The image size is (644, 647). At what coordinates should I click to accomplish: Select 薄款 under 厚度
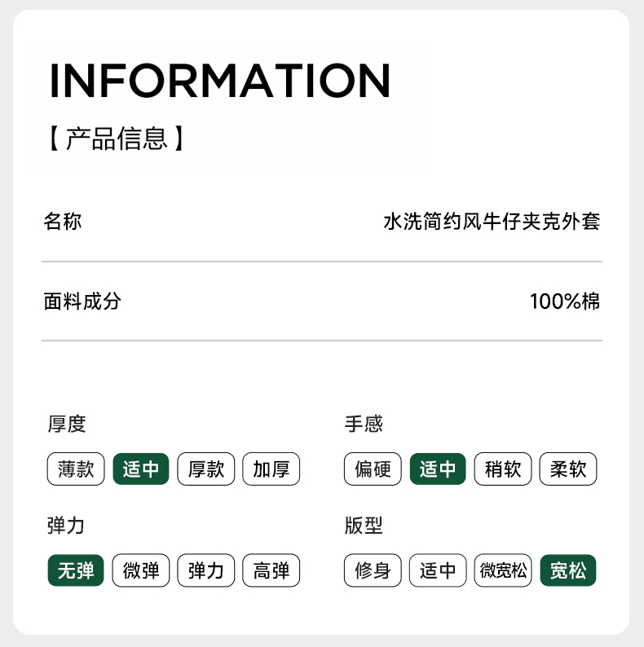[x=76, y=469]
